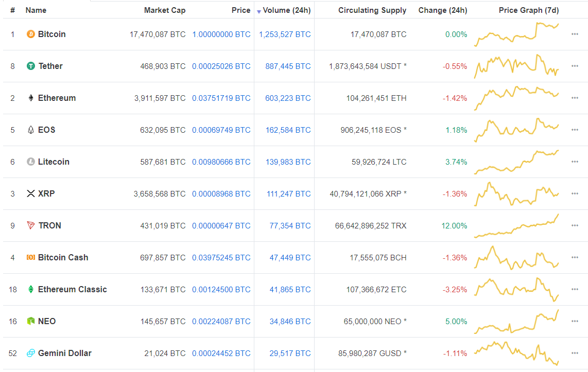Open the more options menu for Bitcoin
Viewport: 588px width, 372px height.
(575, 34)
